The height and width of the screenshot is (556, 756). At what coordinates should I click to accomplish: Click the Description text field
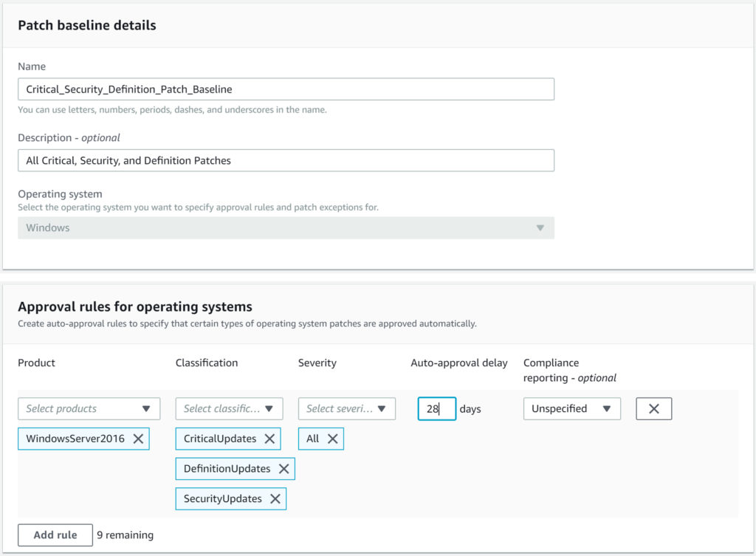(286, 159)
